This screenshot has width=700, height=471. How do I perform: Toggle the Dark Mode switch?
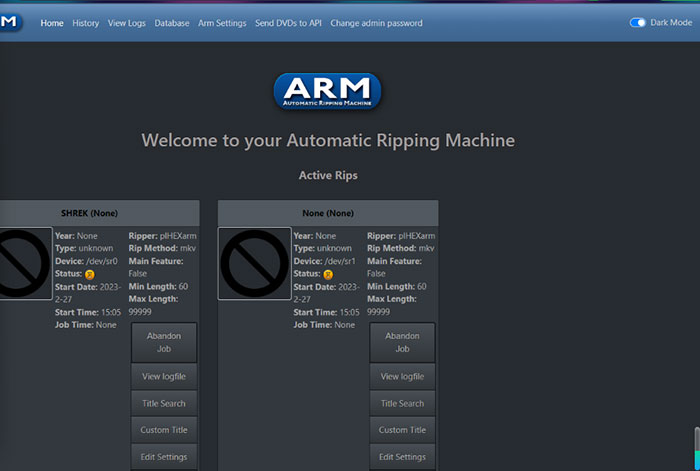[x=638, y=22]
